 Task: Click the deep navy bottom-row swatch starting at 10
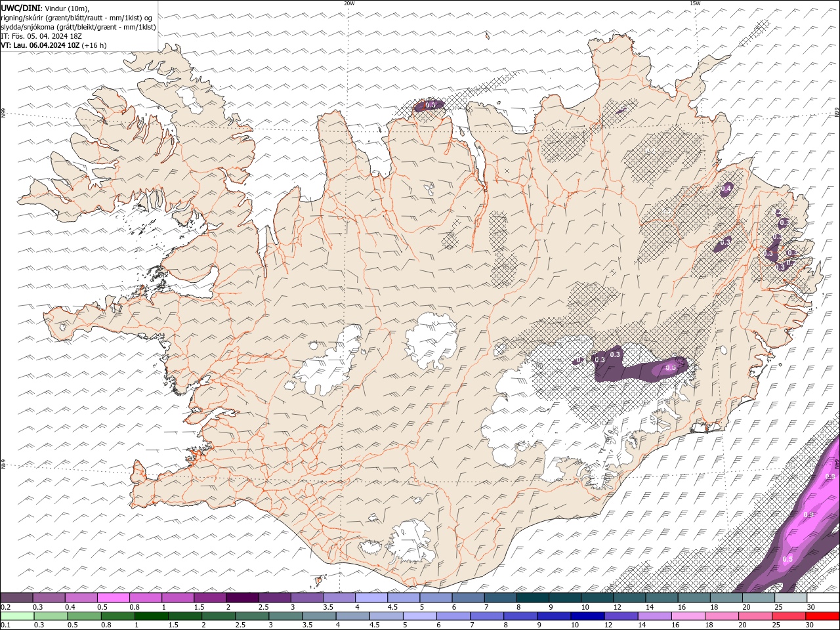[587, 616]
